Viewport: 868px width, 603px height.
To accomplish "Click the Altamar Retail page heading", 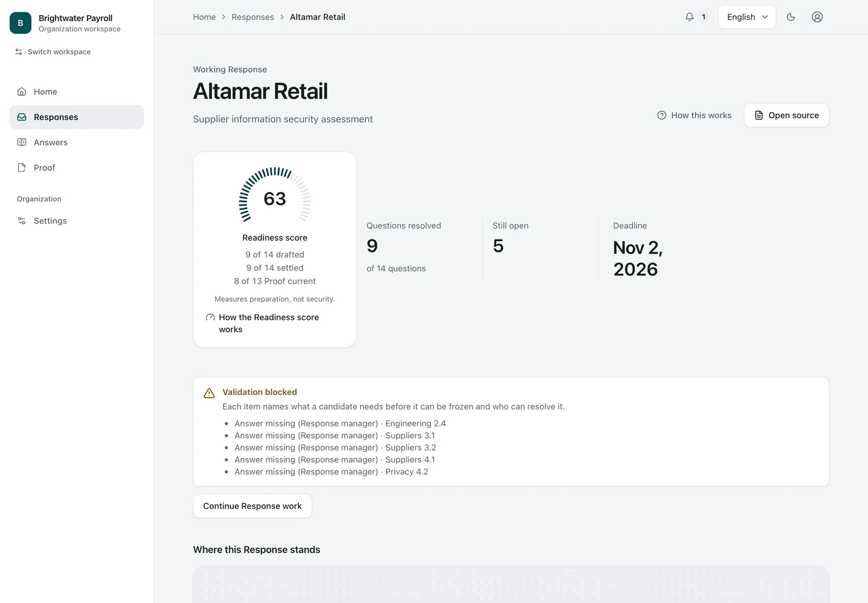I will [260, 92].
